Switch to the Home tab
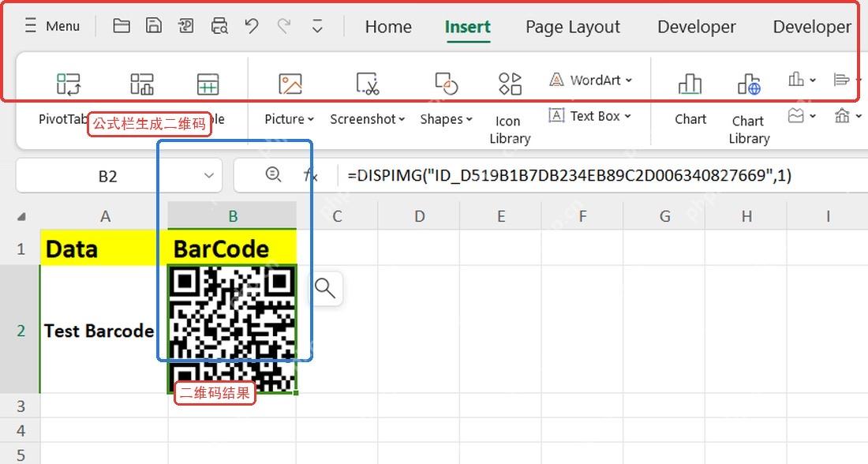 [x=388, y=27]
